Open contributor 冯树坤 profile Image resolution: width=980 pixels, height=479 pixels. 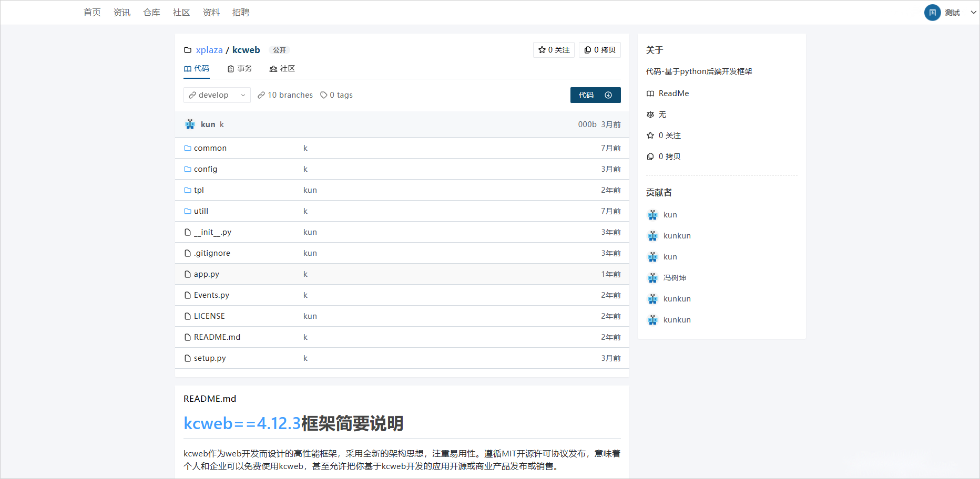coord(675,278)
